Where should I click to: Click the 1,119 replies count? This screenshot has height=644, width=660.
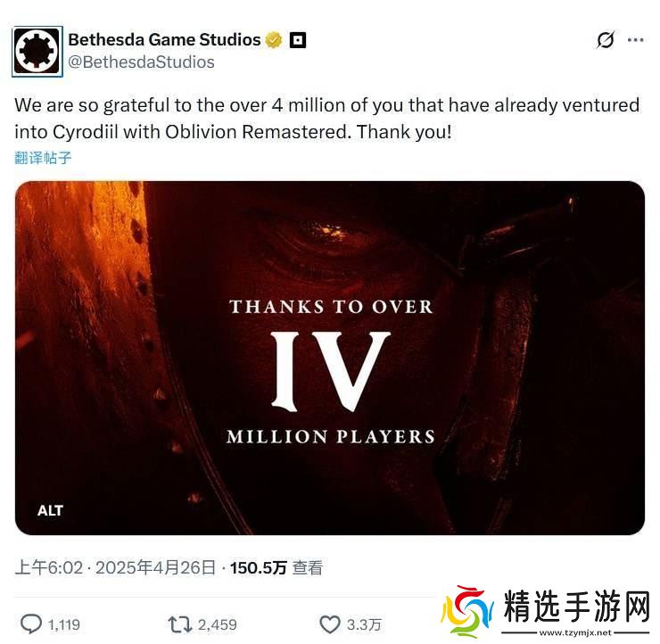click(x=64, y=624)
